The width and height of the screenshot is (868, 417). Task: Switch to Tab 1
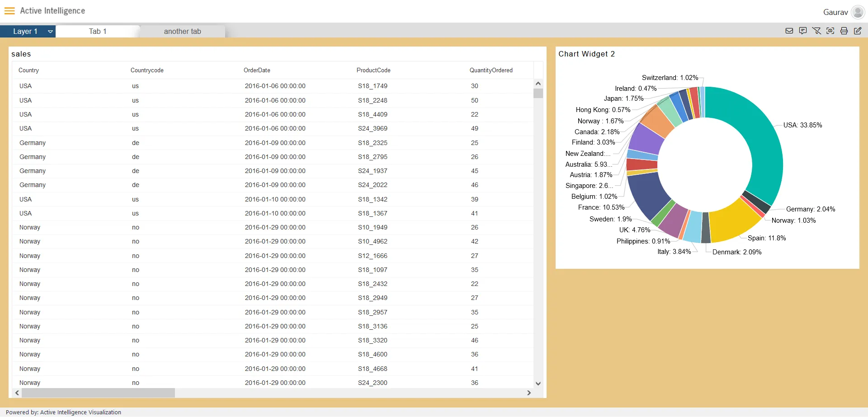click(98, 31)
